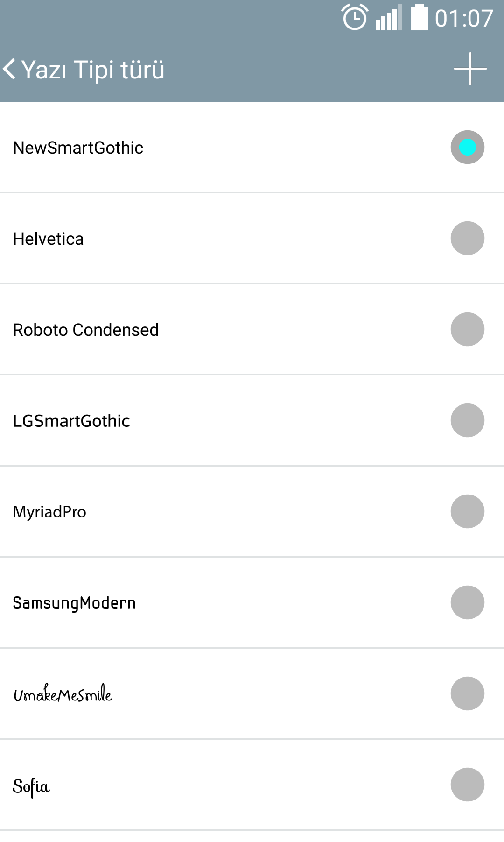The width and height of the screenshot is (504, 842).
Task: Choose the MyriadPro font label
Action: click(49, 512)
